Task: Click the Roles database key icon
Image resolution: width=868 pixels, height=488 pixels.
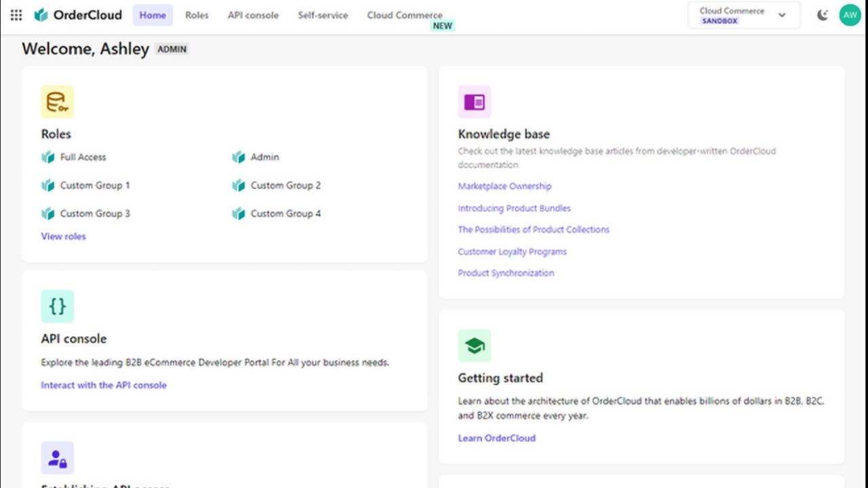Action: pyautogui.click(x=57, y=102)
